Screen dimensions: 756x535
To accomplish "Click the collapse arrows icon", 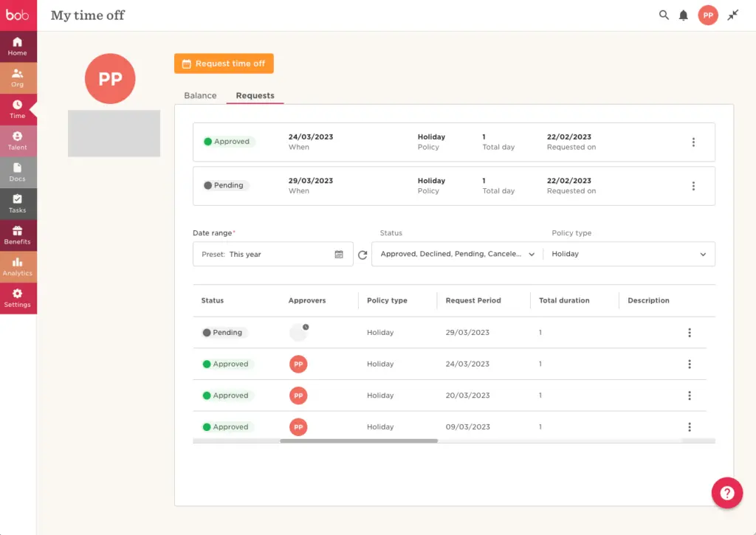I will [x=733, y=15].
